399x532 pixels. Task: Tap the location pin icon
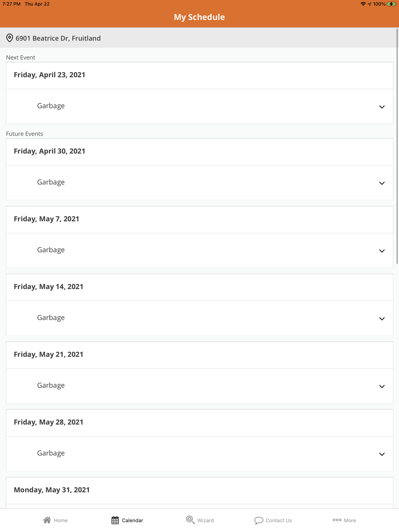(x=10, y=38)
